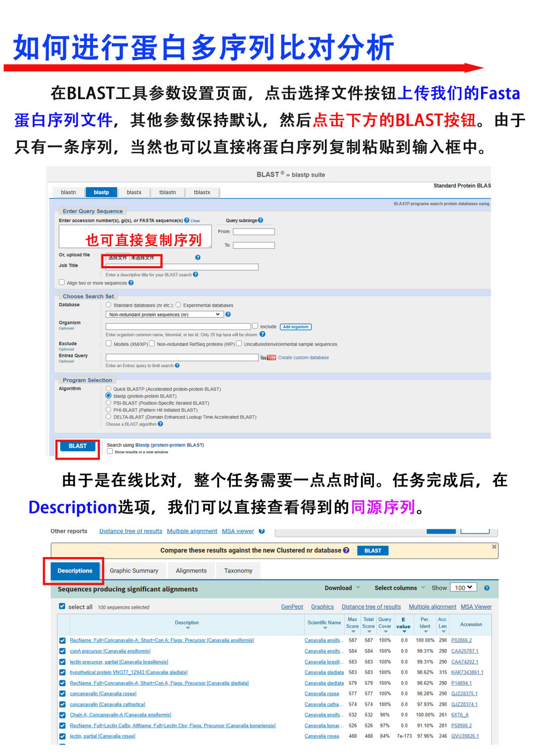Sort results by E value column
This screenshot has height=756, width=534.
403,632
